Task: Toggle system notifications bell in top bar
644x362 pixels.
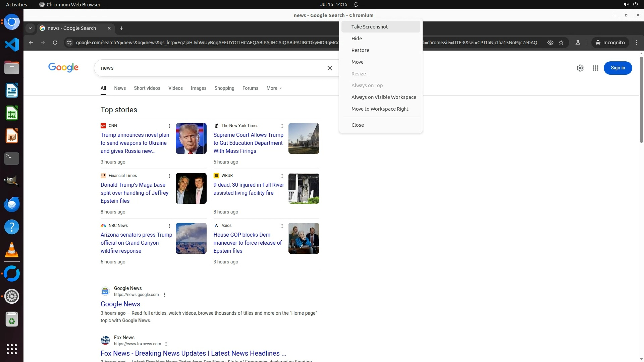Action: pyautogui.click(x=356, y=5)
